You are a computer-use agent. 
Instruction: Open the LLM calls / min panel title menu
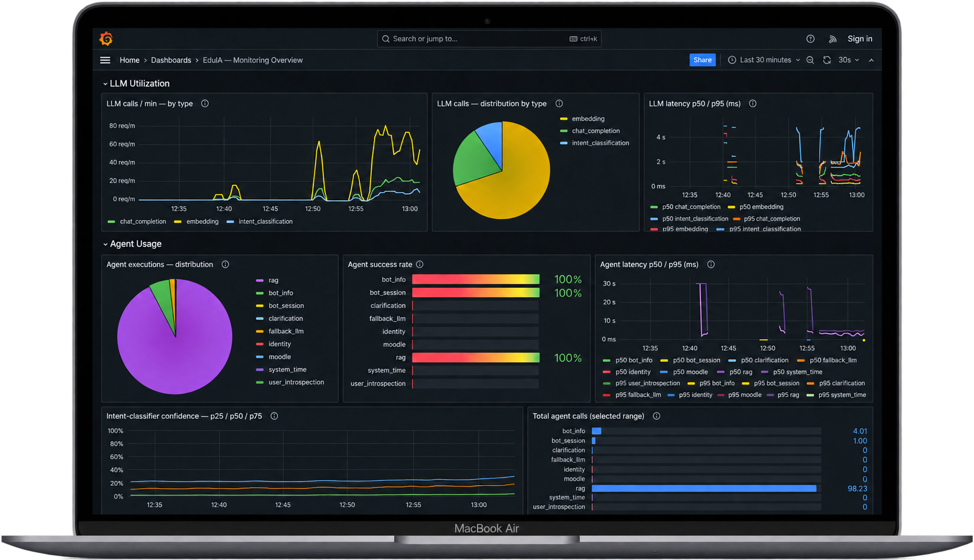pyautogui.click(x=150, y=104)
